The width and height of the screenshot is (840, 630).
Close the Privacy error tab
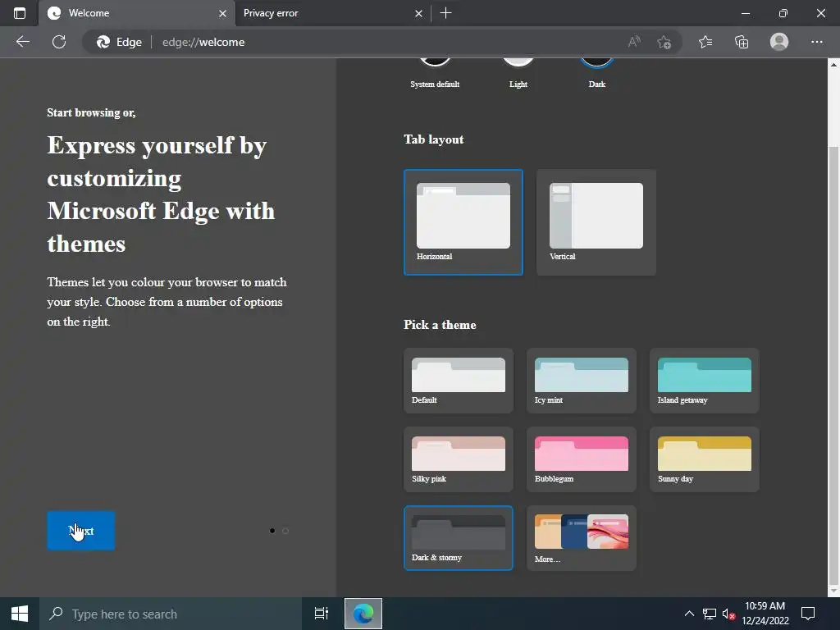point(418,13)
